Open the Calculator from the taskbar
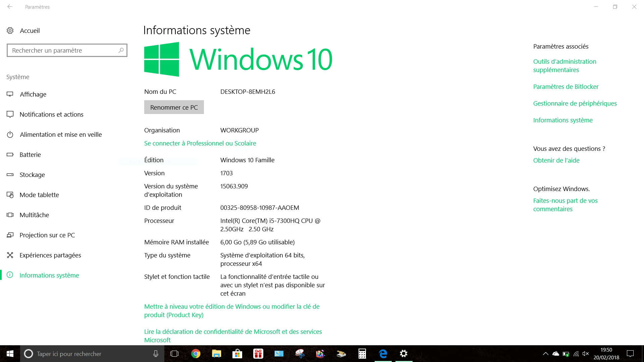Image resolution: width=644 pixels, height=362 pixels. coord(362,354)
